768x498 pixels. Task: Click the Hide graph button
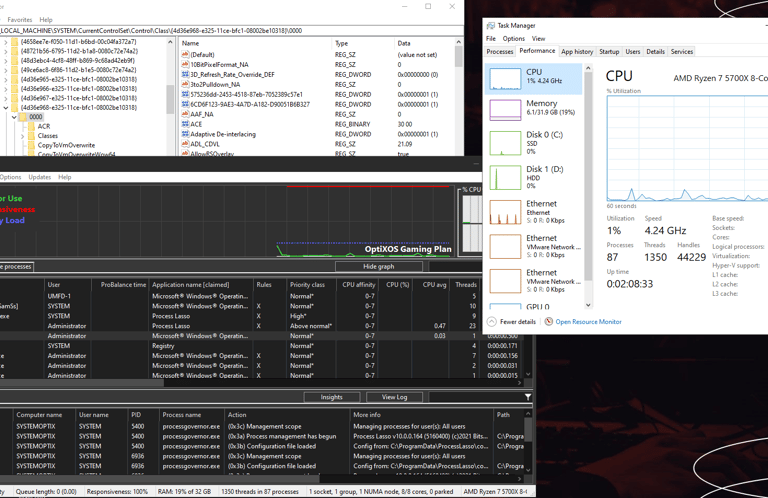click(x=379, y=266)
